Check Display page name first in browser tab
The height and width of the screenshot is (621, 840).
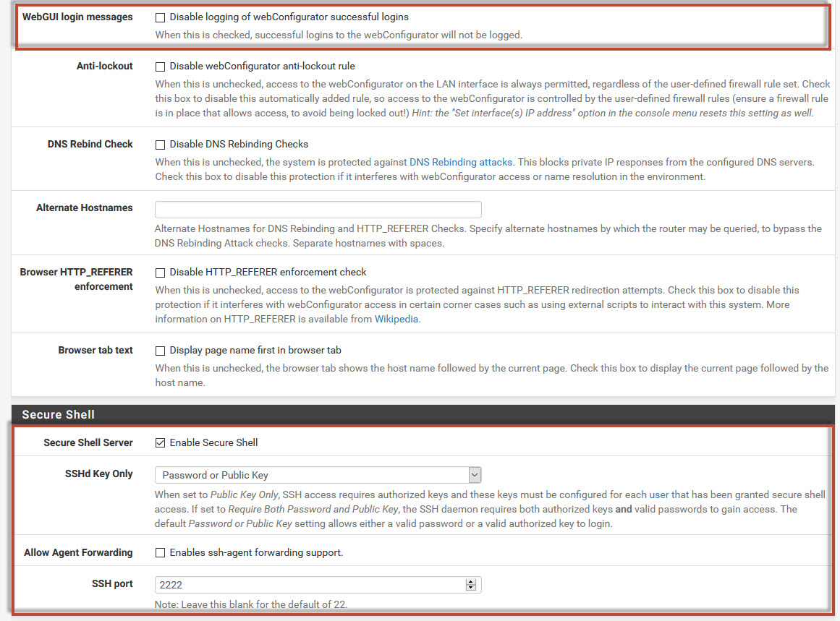[x=160, y=351]
